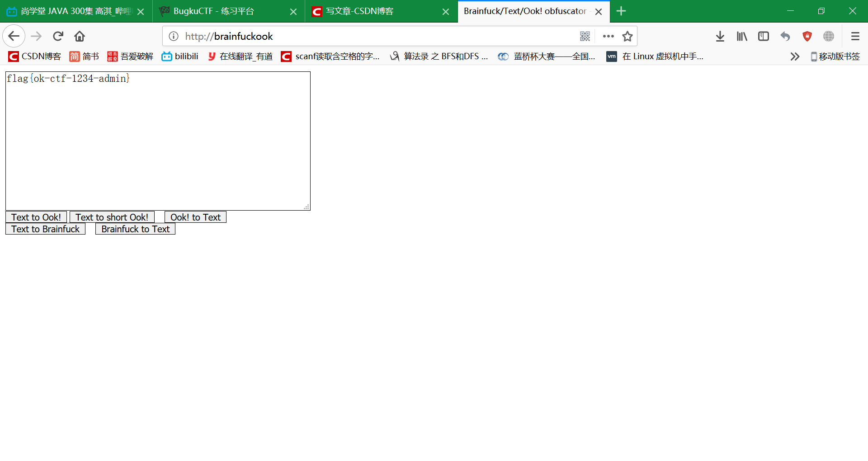The width and height of the screenshot is (868, 461).
Task: Click the Home icon
Action: point(80,36)
